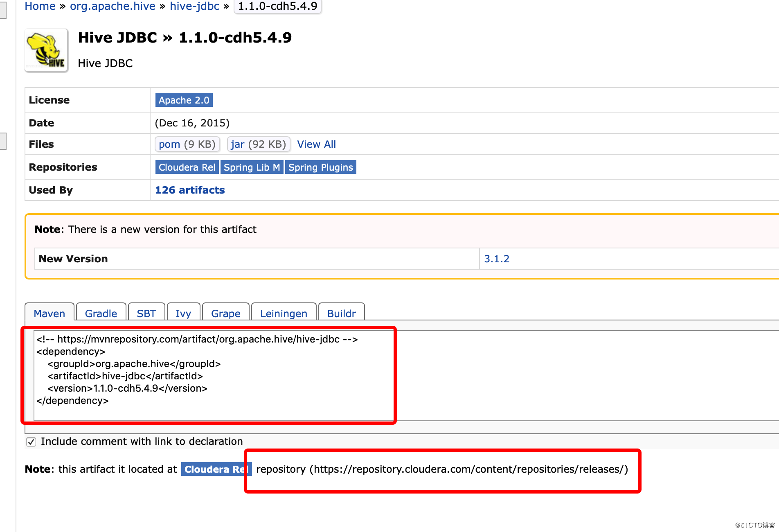
Task: Switch to the Gradle tab
Action: click(101, 313)
